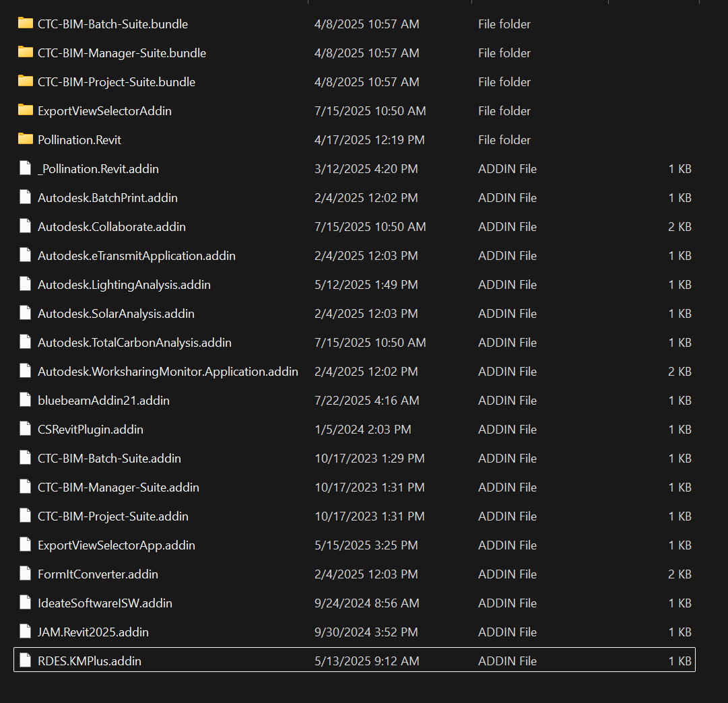
Task: Select the Autodesk.SolarAnalysis.addin file name
Action: tap(116, 313)
